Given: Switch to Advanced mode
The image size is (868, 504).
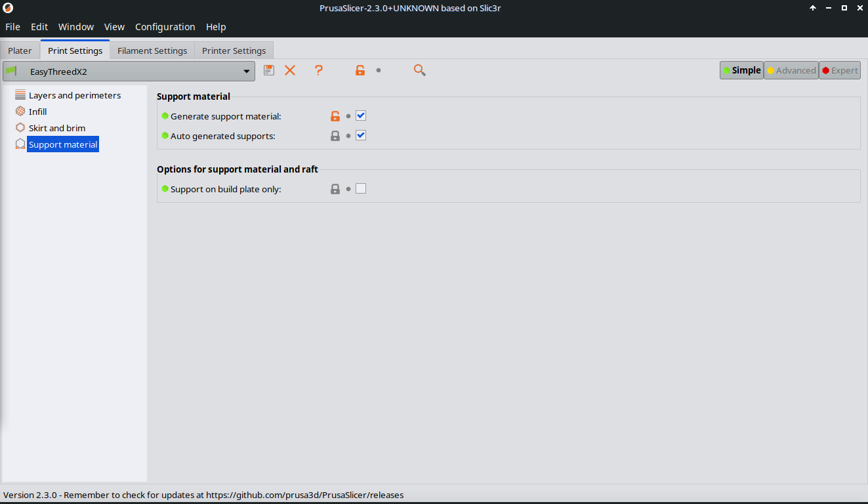Looking at the screenshot, I should pyautogui.click(x=791, y=70).
